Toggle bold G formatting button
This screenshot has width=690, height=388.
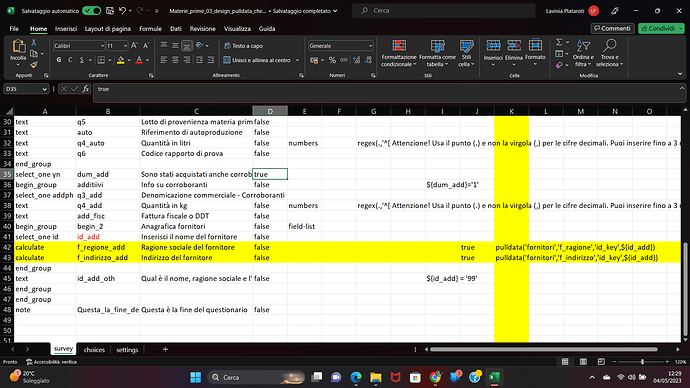59,60
